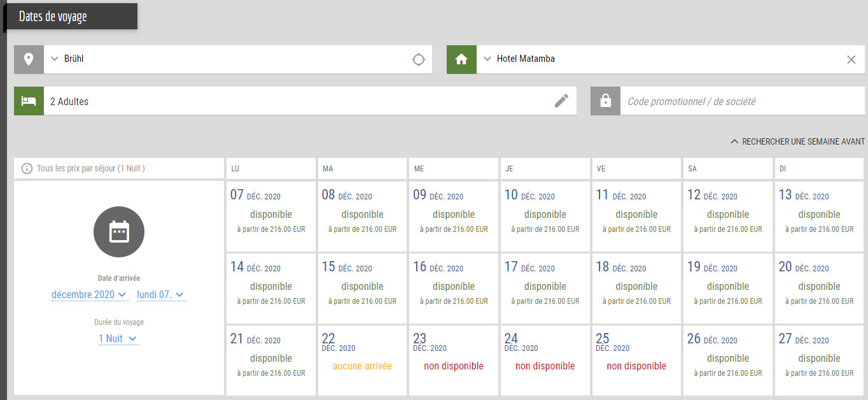
Task: Select arrival date 08 Déc. 2020
Action: click(362, 217)
